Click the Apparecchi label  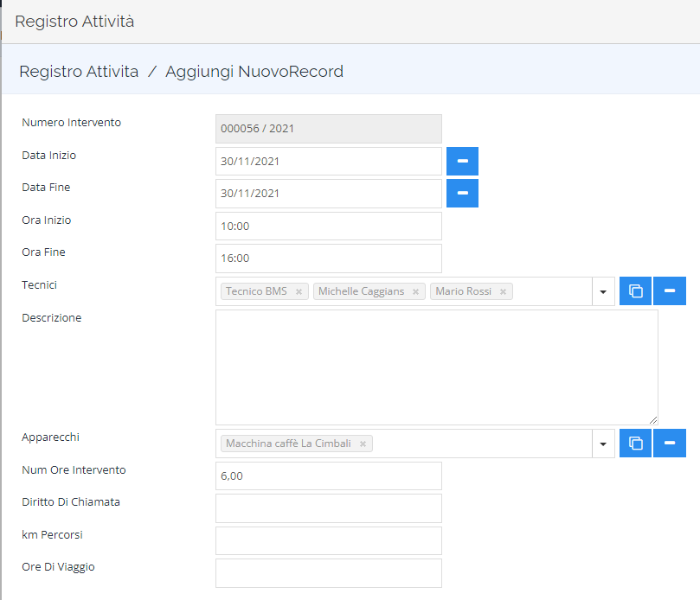pyautogui.click(x=50, y=437)
